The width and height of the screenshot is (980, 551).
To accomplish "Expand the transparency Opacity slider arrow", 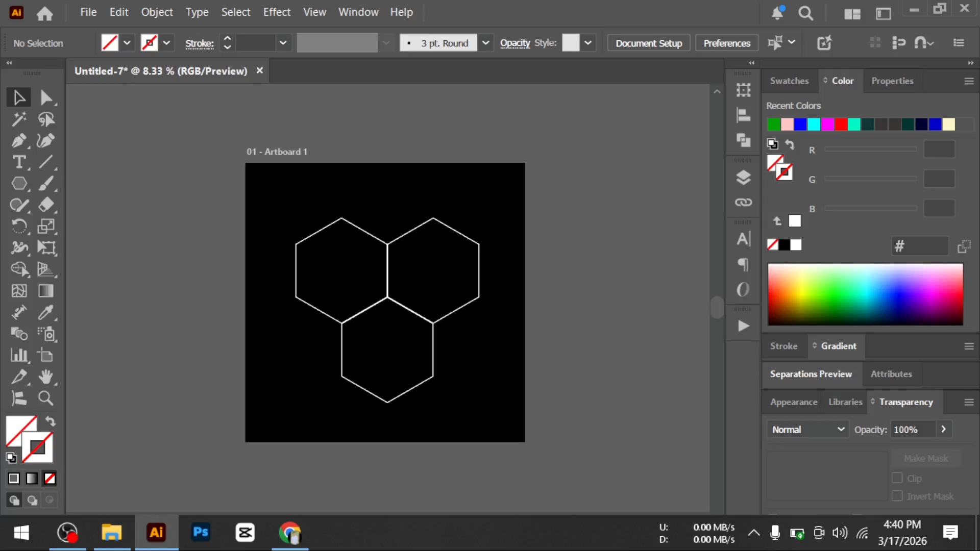I will [943, 430].
